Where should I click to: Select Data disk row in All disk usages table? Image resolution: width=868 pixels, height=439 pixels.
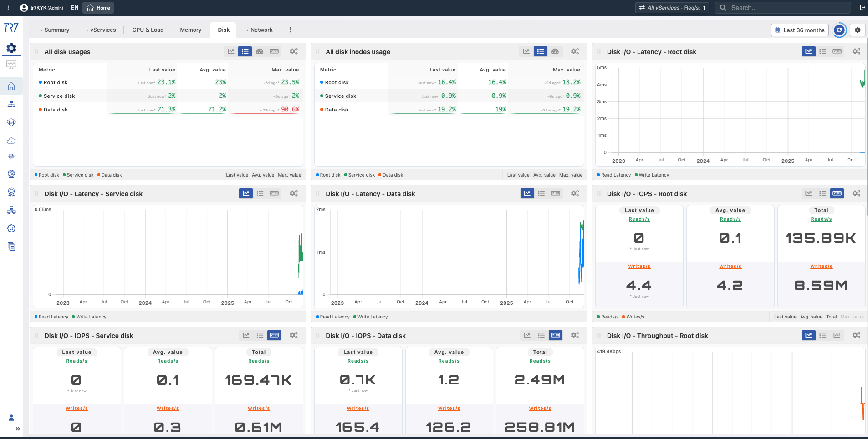168,110
